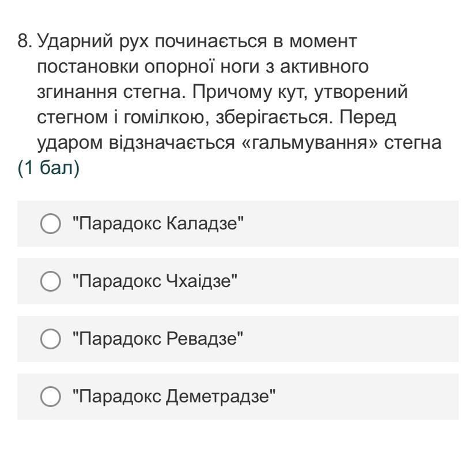Mark the "Парадокс Ревадзе" radio button
Screen dimensions: 476x460
(x=50, y=339)
